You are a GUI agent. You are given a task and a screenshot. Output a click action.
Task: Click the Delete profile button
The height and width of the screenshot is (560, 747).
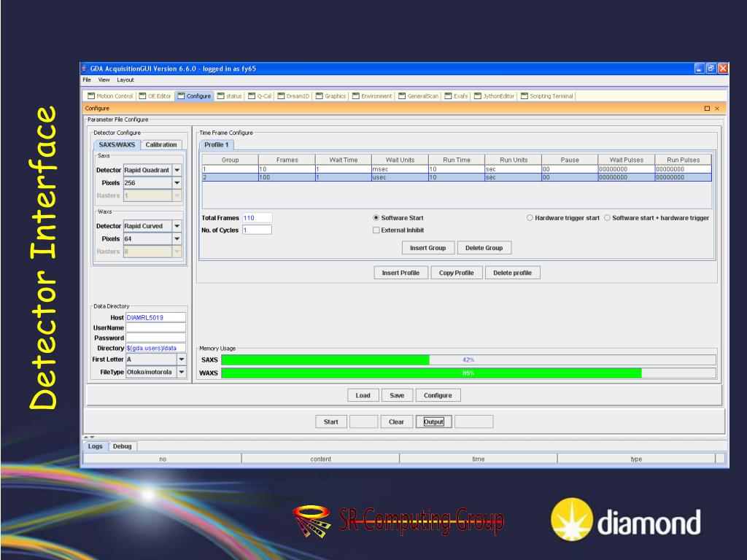(x=513, y=273)
